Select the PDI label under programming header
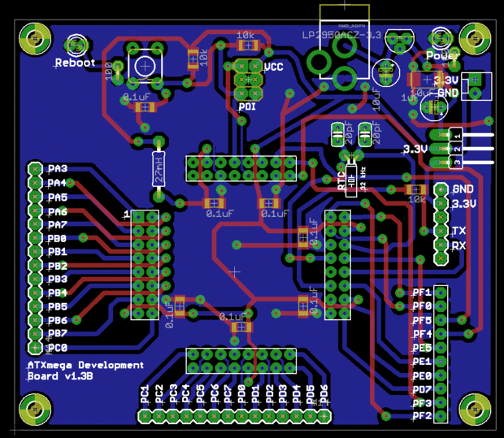504x438 pixels. click(x=247, y=106)
